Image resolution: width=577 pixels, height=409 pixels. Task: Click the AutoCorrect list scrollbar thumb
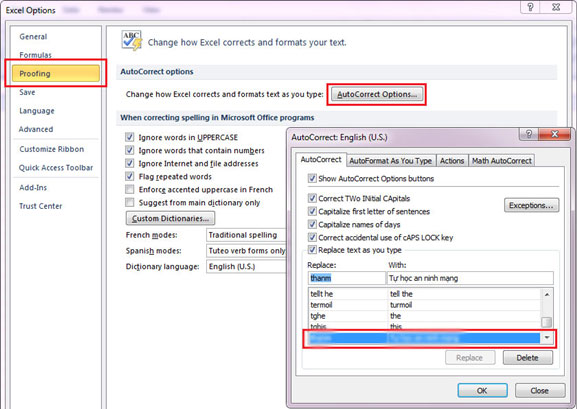[547, 322]
